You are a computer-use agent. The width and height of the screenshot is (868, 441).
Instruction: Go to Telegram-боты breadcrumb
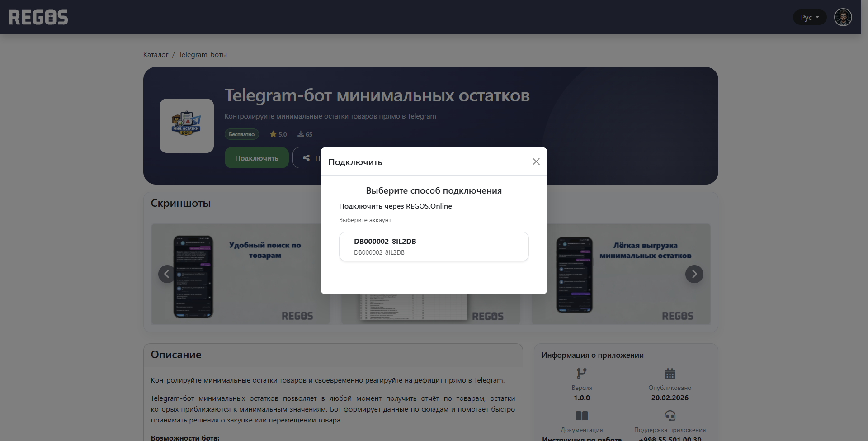tap(203, 54)
